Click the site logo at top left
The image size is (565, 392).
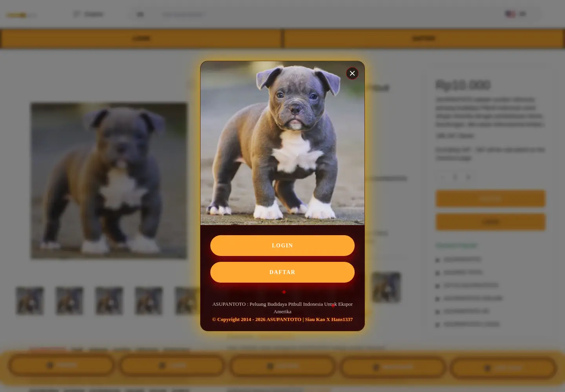point(21,15)
